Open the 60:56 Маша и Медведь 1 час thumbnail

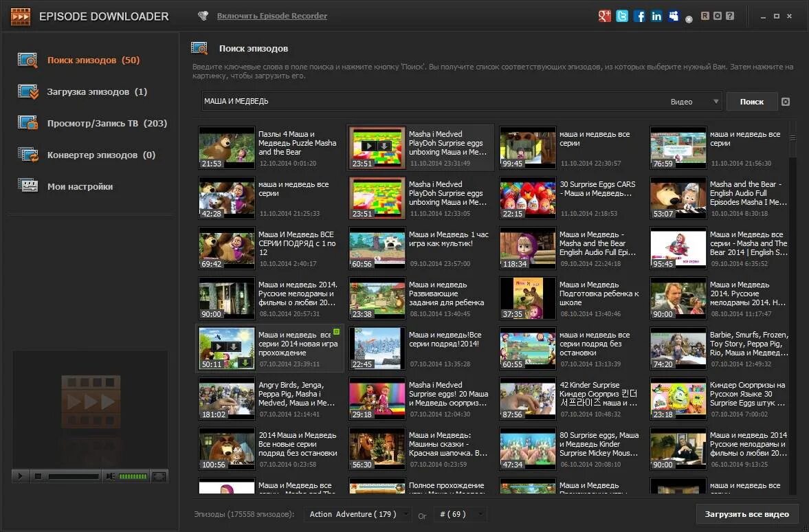377,247
